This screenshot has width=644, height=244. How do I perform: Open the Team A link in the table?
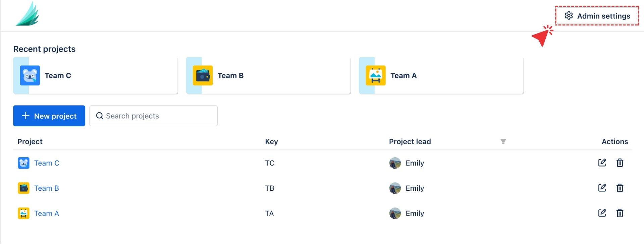point(47,213)
